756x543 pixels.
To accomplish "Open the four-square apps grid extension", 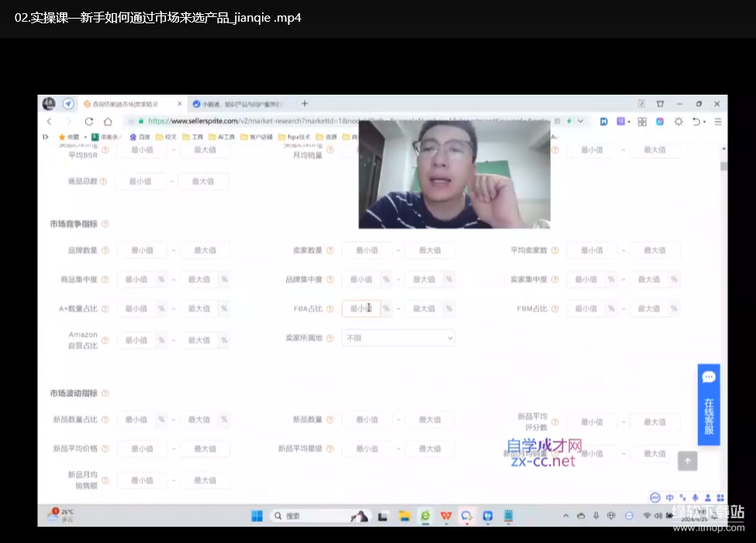I will [x=642, y=122].
